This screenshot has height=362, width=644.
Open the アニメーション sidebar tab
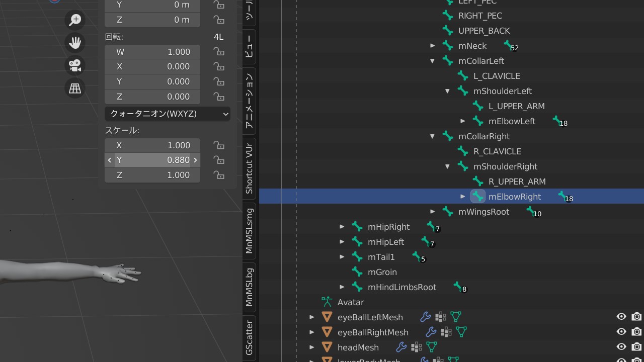249,101
